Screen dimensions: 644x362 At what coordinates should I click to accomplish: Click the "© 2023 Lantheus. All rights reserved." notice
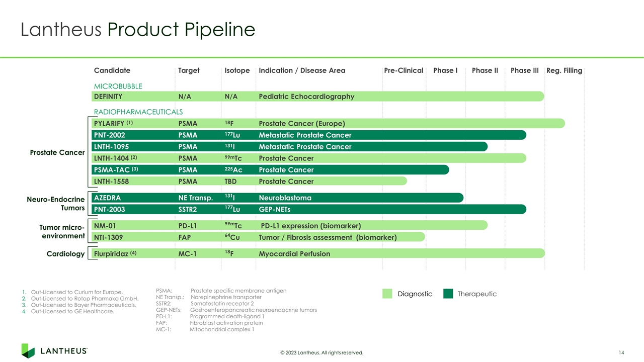(x=321, y=352)
